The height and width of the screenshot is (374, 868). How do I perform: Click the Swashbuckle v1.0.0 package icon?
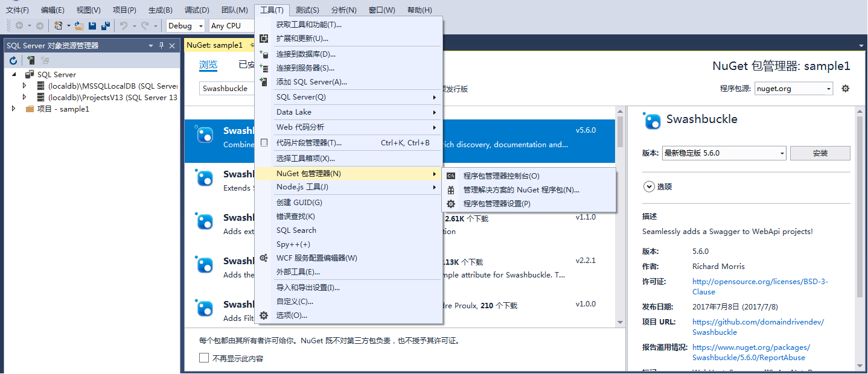tap(205, 309)
